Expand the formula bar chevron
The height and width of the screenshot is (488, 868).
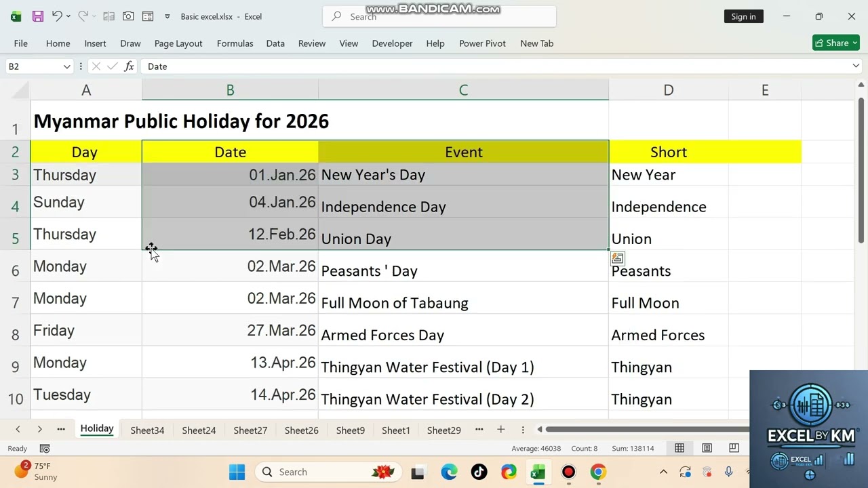click(x=856, y=66)
